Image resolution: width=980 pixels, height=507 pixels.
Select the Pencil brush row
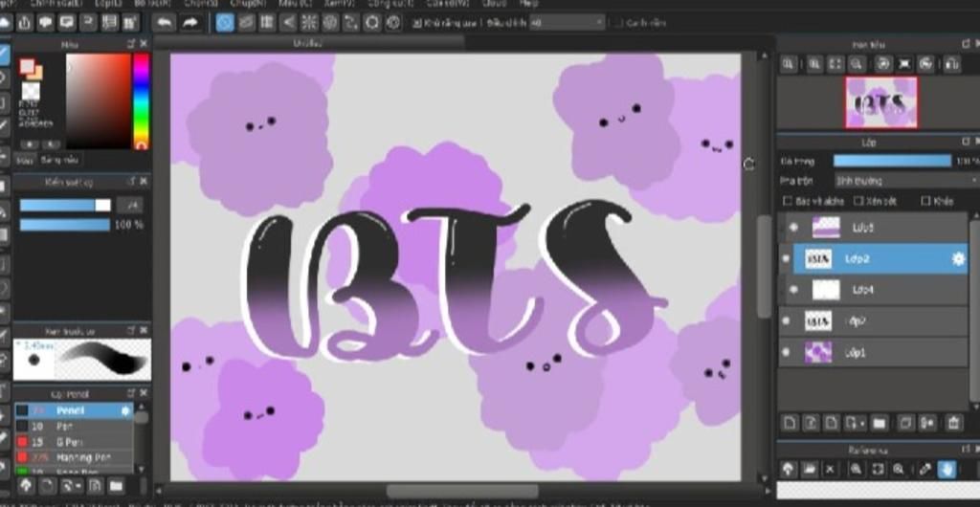(x=74, y=410)
